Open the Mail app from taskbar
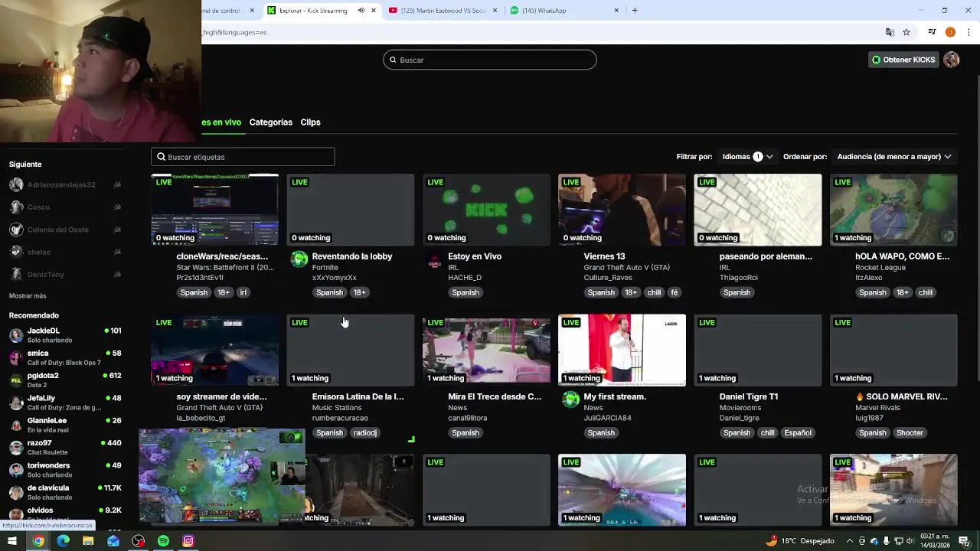Image resolution: width=980 pixels, height=551 pixels. click(x=113, y=541)
